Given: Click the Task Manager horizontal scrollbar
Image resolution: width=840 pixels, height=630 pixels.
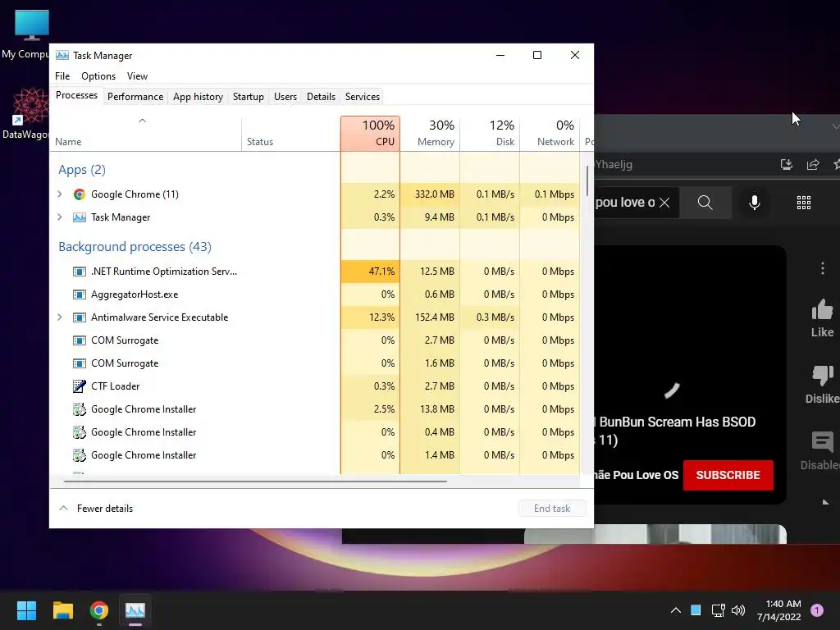Looking at the screenshot, I should pos(255,481).
